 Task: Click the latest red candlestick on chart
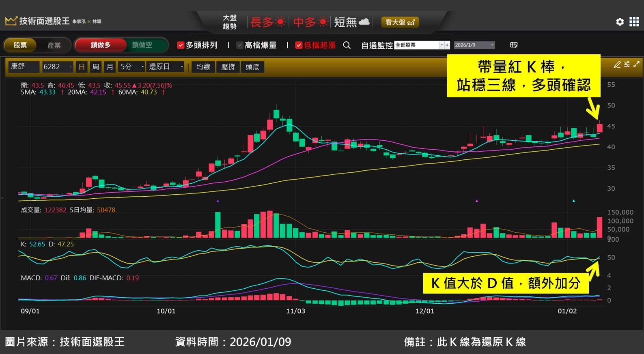pos(599,127)
